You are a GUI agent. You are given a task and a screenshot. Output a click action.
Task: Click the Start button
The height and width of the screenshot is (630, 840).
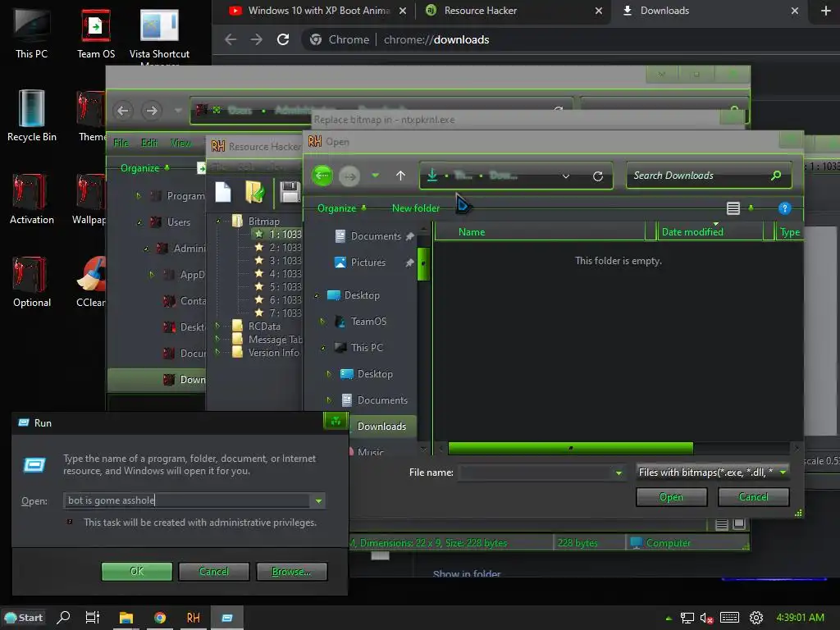[24, 618]
